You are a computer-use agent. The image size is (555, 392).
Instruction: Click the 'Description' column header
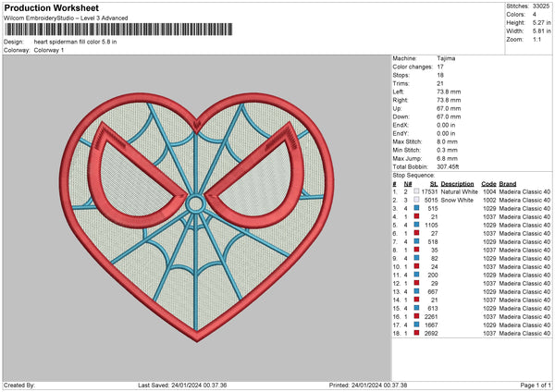pyautogui.click(x=457, y=184)
